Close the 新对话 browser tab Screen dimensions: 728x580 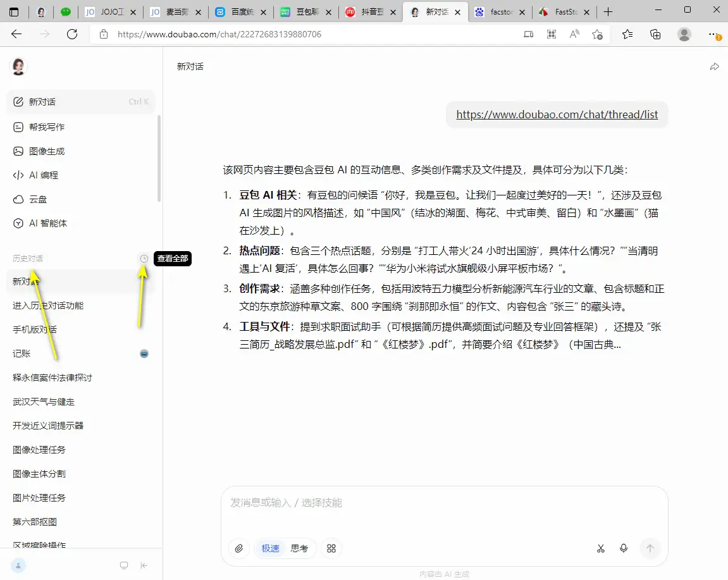(x=458, y=13)
